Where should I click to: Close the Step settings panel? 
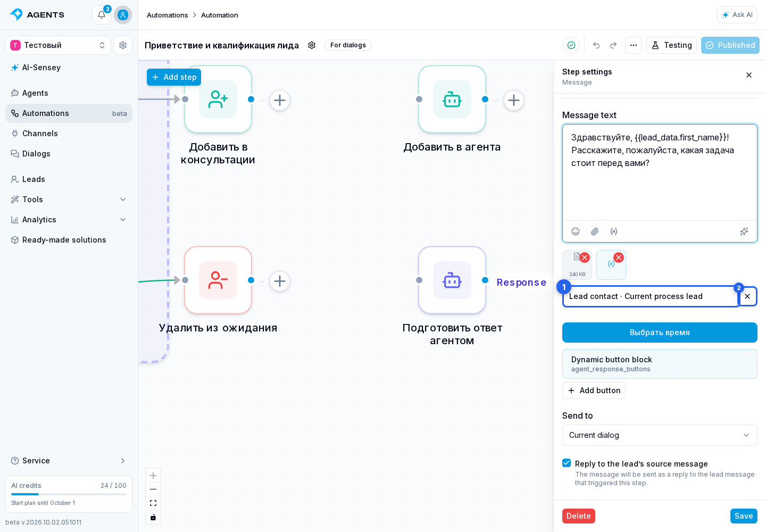point(749,75)
